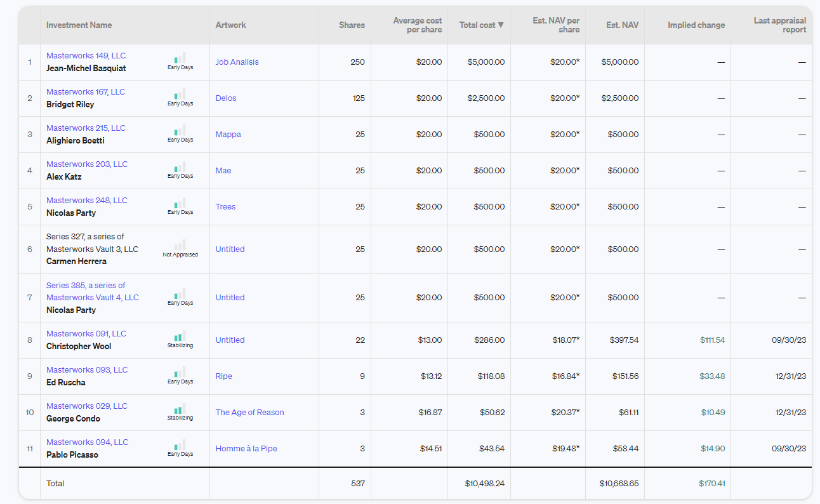The width and height of the screenshot is (820, 504).
Task: Click Early Days icon for Ed Ruscha row
Action: [x=180, y=375]
